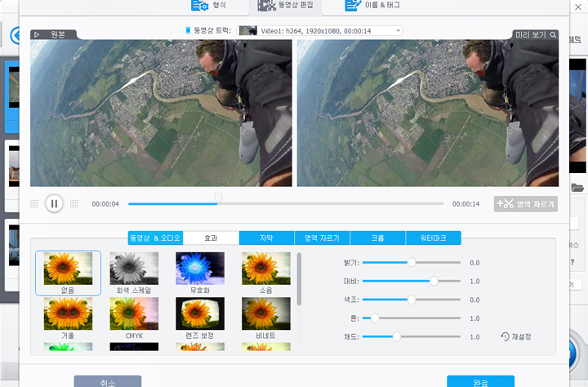Select the 동영상 & 오디오 tab
Viewport: 588px width, 387px height.
[155, 238]
